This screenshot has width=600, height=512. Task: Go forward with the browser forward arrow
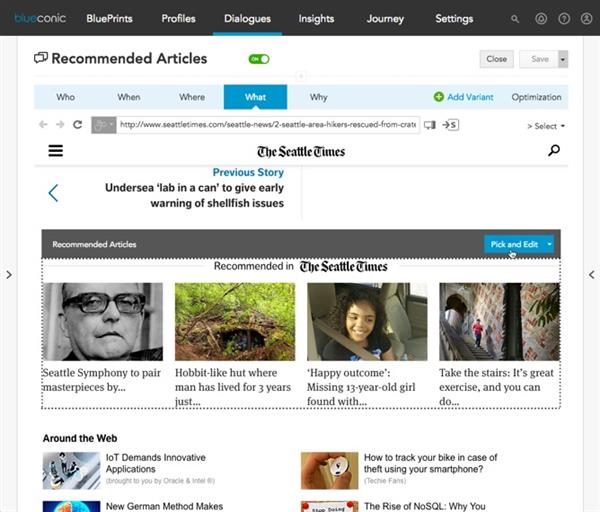(60, 124)
